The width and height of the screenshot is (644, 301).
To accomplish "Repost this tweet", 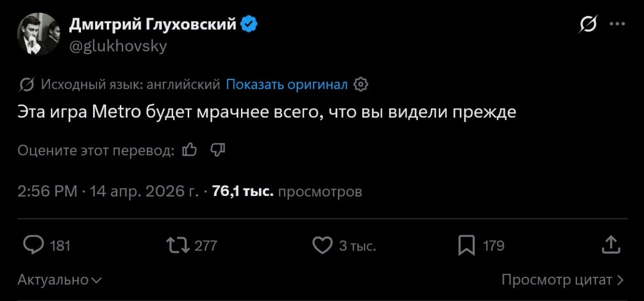I will pyautogui.click(x=176, y=245).
